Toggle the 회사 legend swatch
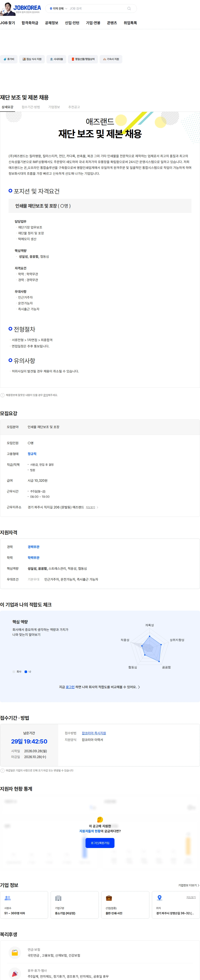 tap(14, 672)
